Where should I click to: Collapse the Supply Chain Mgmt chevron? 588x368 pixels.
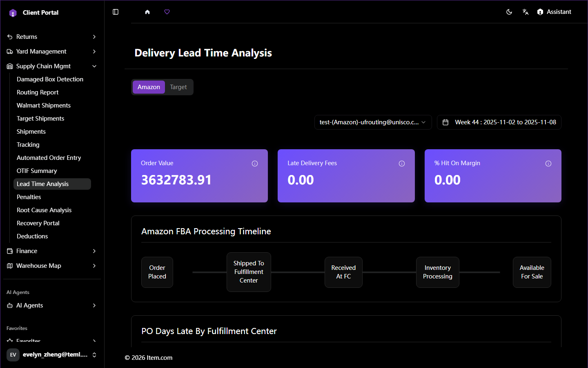tap(94, 66)
